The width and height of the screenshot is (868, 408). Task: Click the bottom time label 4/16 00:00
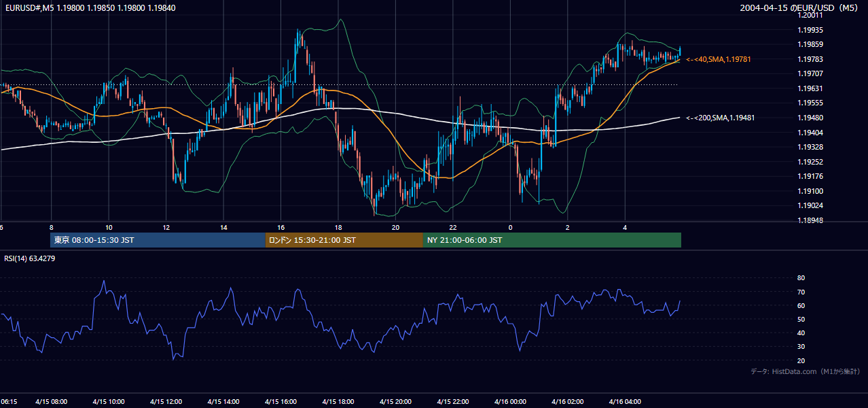pyautogui.click(x=510, y=402)
